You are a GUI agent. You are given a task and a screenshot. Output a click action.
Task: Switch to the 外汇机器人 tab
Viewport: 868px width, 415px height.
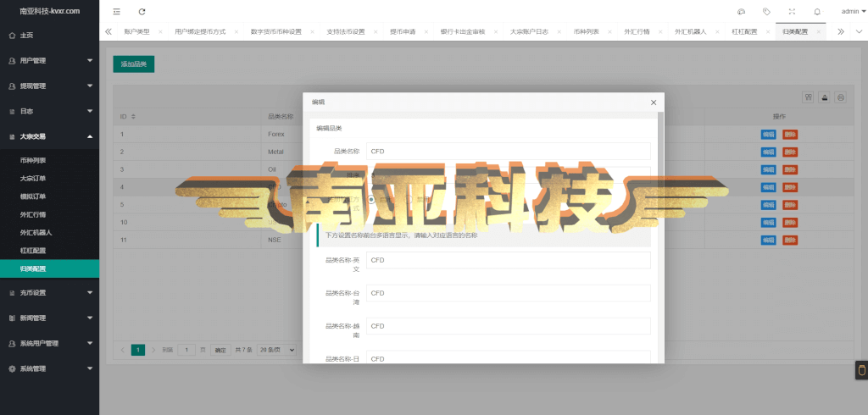(x=690, y=32)
